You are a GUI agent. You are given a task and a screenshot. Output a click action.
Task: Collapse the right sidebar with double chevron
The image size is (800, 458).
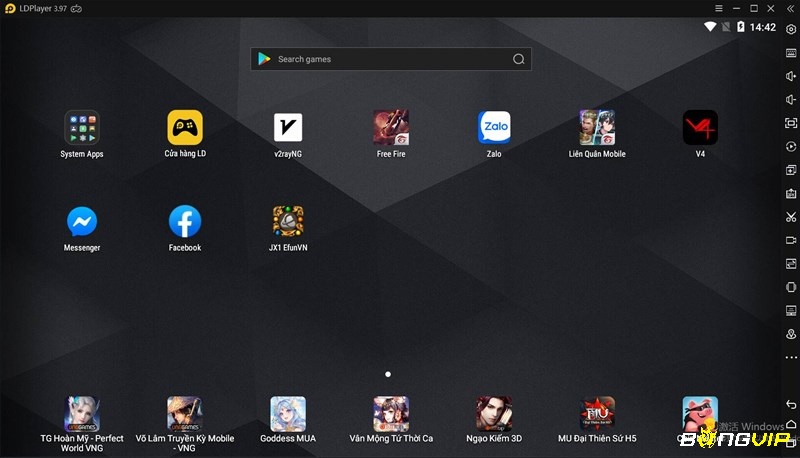(791, 9)
